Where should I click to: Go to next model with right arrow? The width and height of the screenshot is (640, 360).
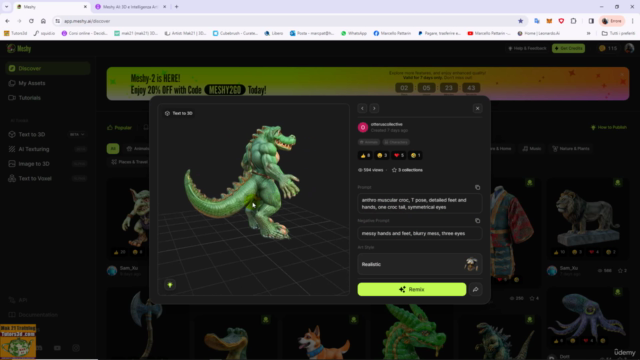coord(374,108)
